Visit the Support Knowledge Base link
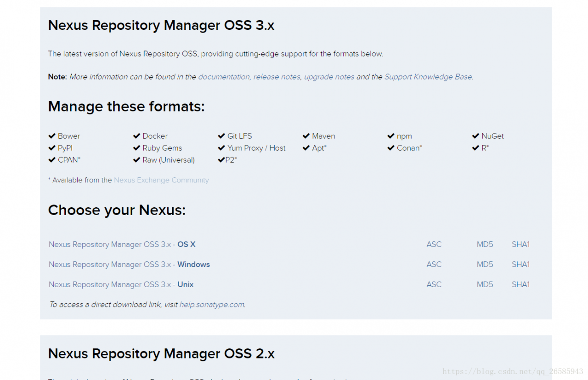This screenshot has width=588, height=380. click(x=428, y=77)
